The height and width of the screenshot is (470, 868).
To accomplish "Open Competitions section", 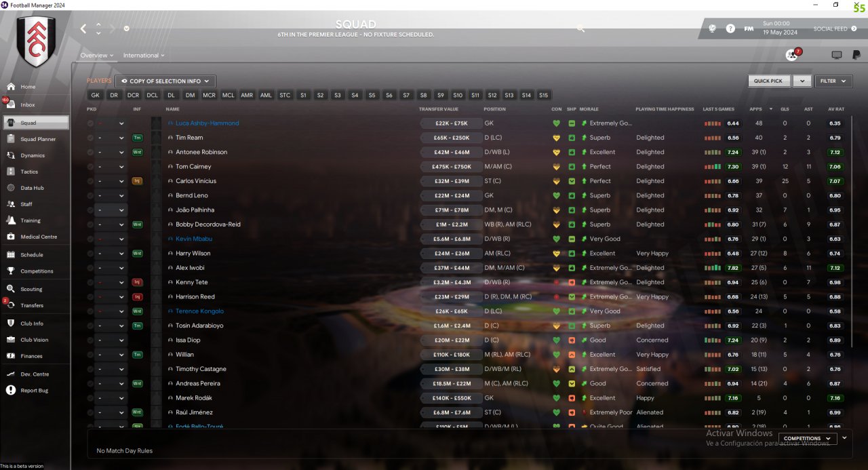I will [35, 271].
